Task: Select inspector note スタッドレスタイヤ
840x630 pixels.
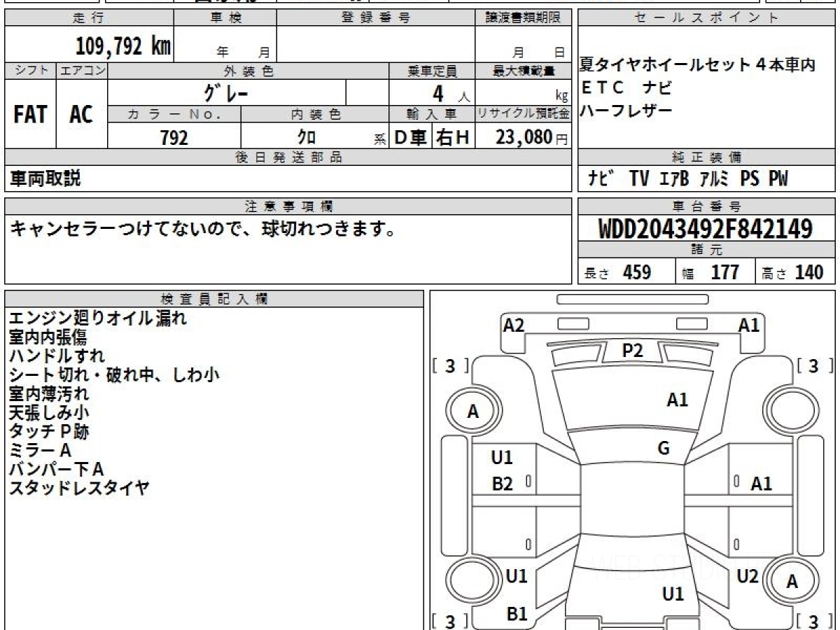Action: pyautogui.click(x=79, y=489)
